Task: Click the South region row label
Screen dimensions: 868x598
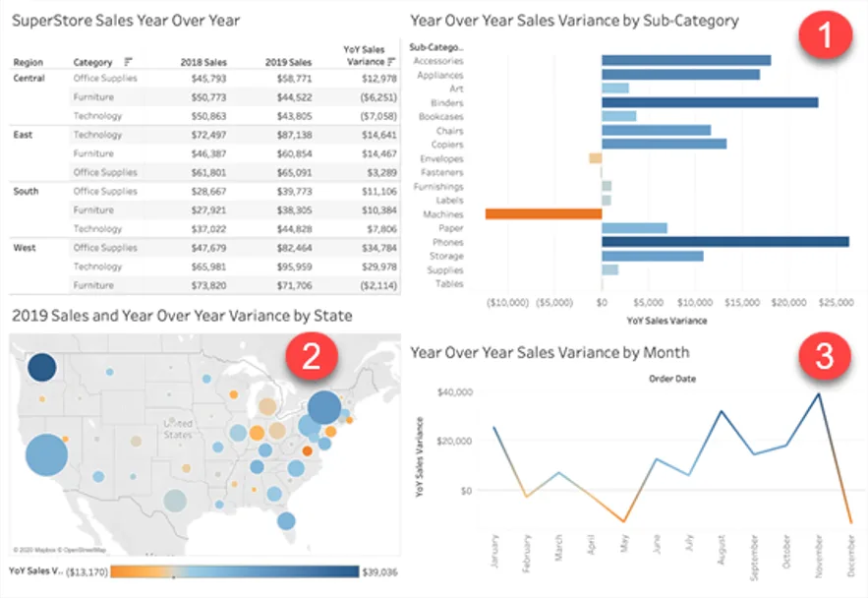Action: 26,191
